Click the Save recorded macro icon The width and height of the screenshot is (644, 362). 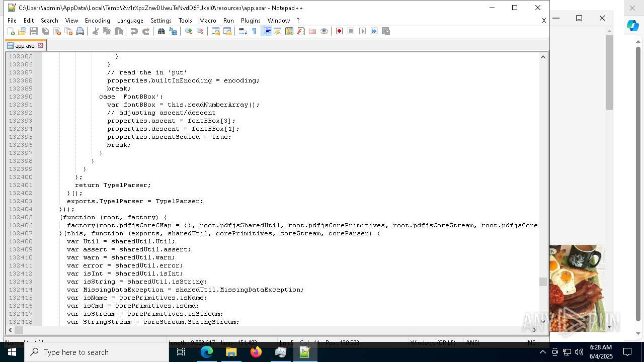click(x=386, y=31)
